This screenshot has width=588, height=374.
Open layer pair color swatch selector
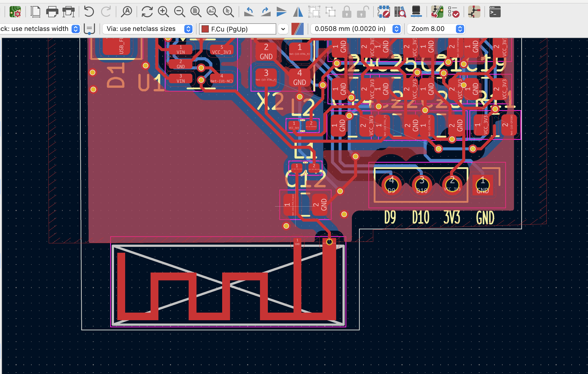coord(298,29)
